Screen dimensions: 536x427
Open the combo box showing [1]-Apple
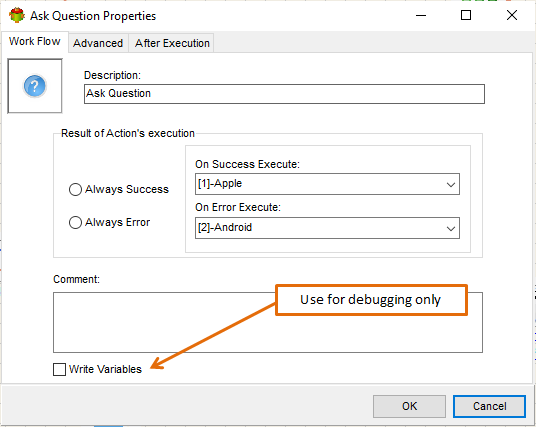[327, 184]
